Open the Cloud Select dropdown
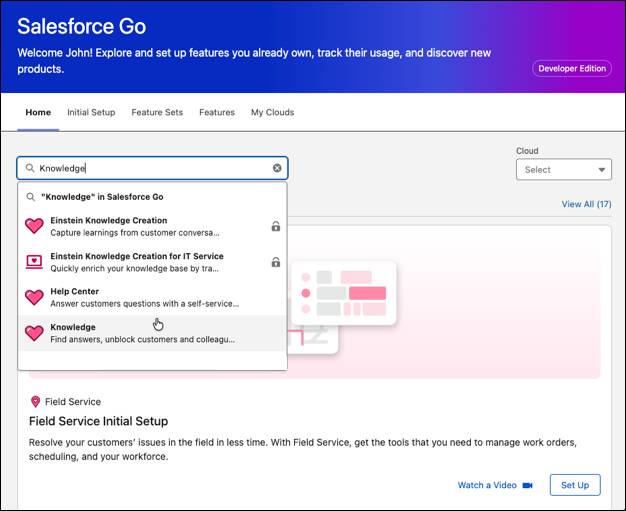Image resolution: width=626 pixels, height=511 pixels. tap(564, 170)
